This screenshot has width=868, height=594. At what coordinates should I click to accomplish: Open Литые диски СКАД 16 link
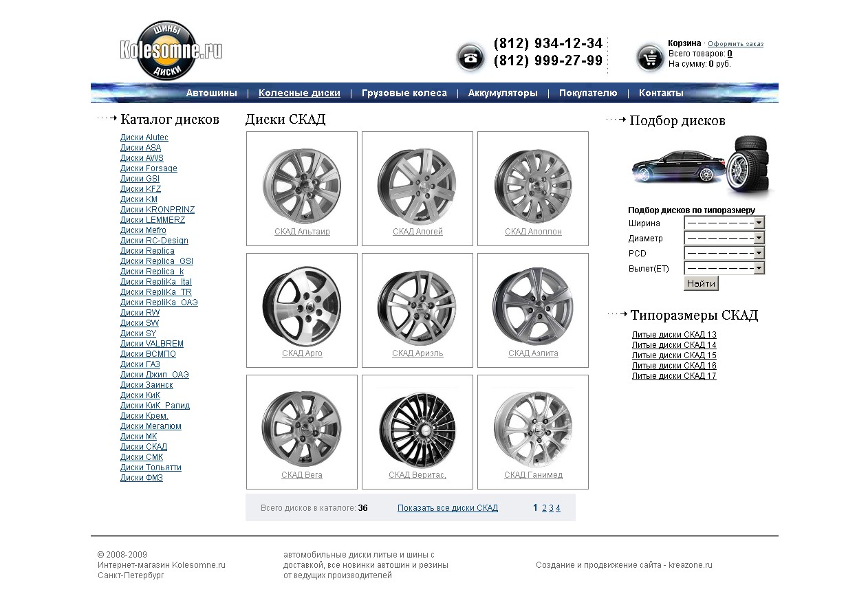tap(674, 366)
